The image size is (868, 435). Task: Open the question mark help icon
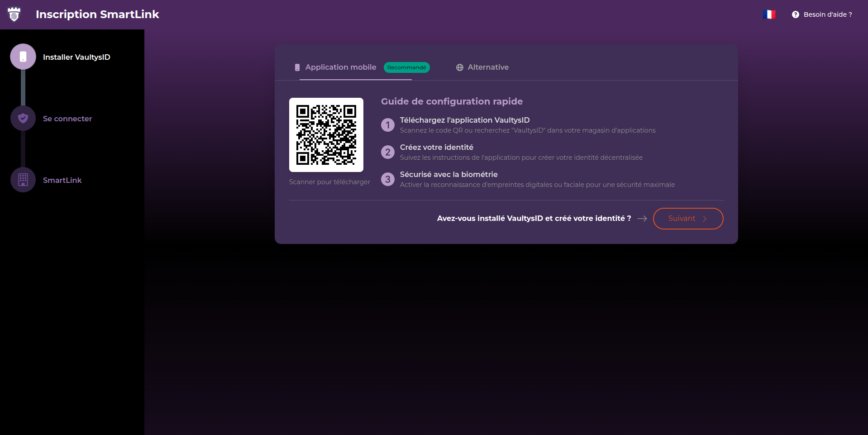pyautogui.click(x=795, y=14)
